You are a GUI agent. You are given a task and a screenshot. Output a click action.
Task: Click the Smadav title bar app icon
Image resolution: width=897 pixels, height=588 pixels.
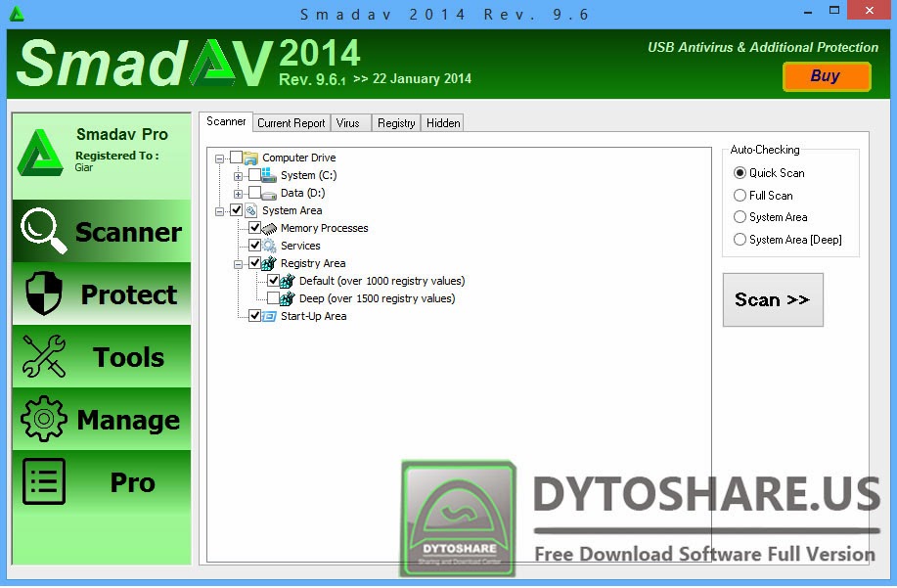coord(17,14)
